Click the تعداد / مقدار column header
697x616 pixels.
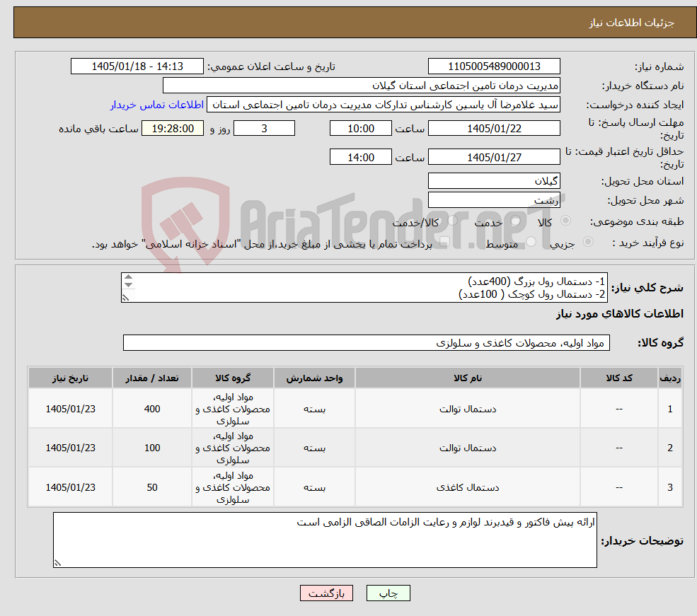[152, 378]
